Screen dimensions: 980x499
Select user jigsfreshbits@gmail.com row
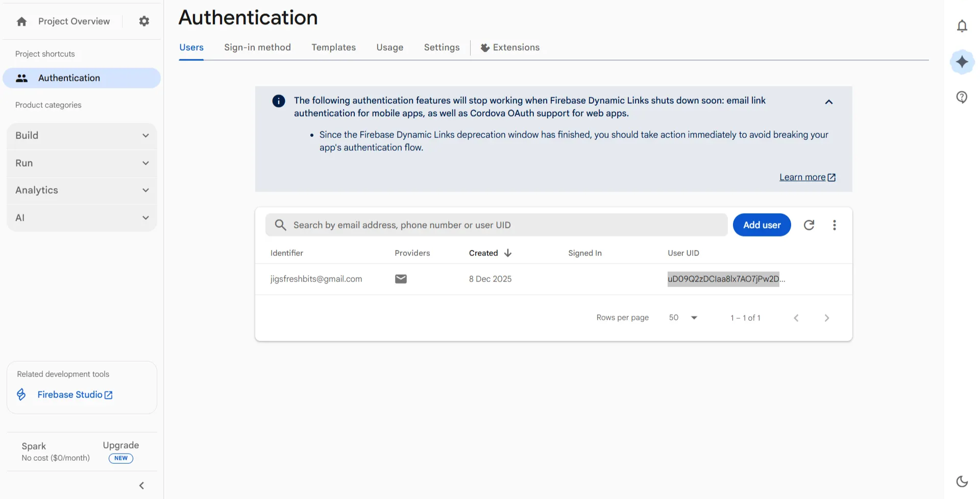point(554,279)
